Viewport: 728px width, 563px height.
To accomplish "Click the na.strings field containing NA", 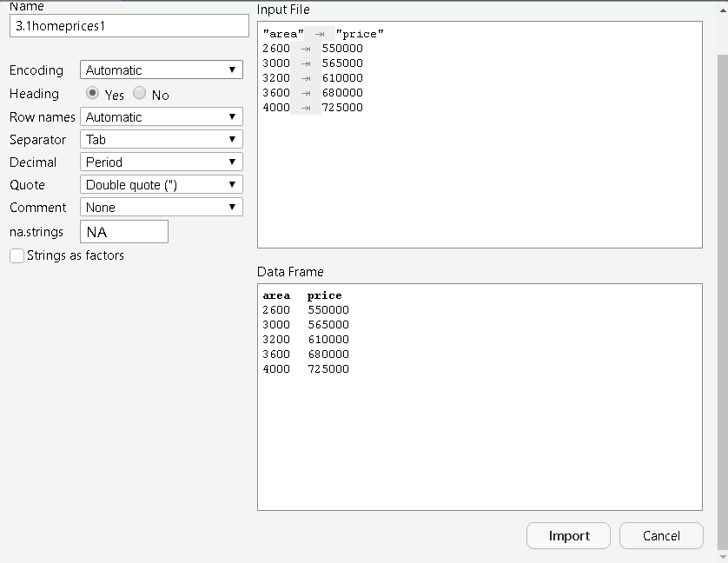I will coord(123,231).
